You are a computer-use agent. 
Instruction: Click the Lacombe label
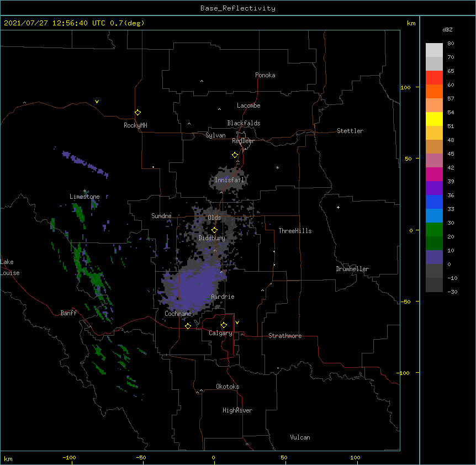(x=248, y=105)
